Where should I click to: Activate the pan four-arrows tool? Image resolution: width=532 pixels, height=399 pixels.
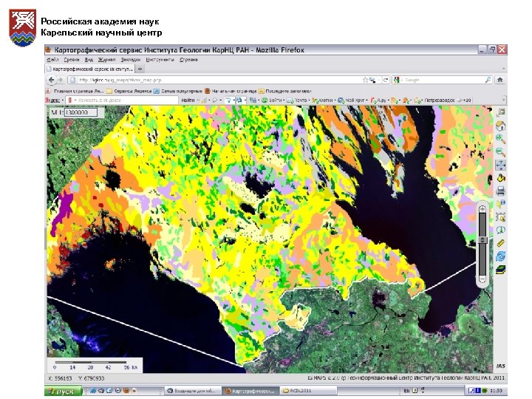(501, 166)
